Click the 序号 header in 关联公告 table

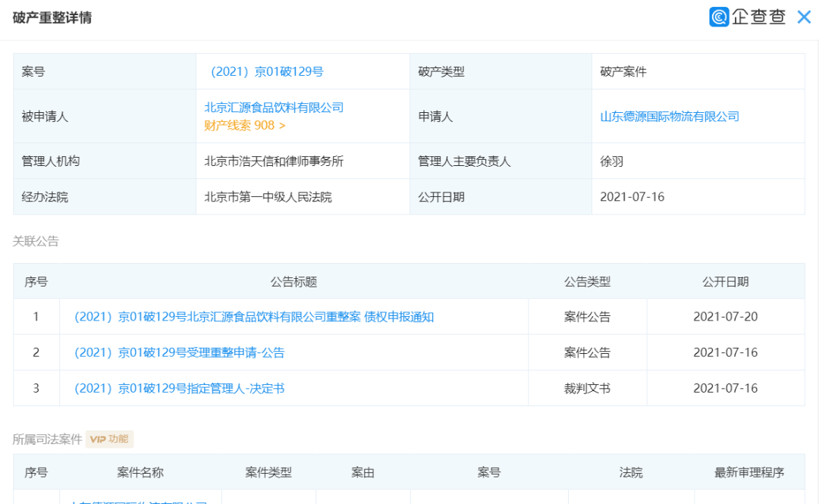(x=36, y=282)
